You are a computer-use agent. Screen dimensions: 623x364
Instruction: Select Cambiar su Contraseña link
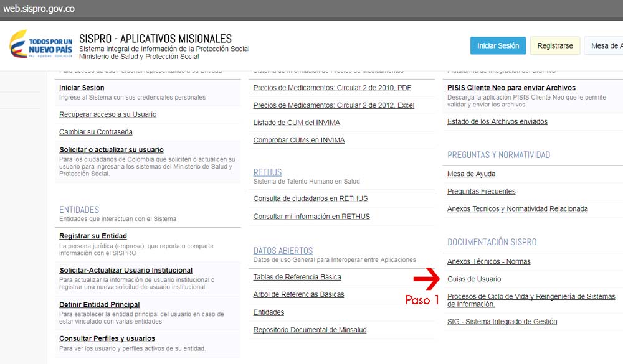pyautogui.click(x=95, y=132)
